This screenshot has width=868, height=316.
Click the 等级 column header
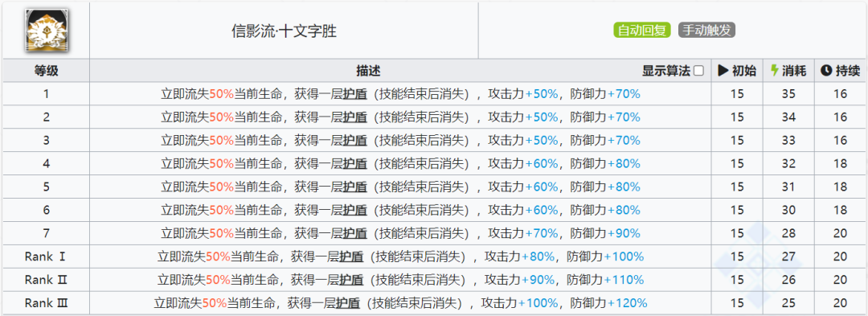[47, 71]
